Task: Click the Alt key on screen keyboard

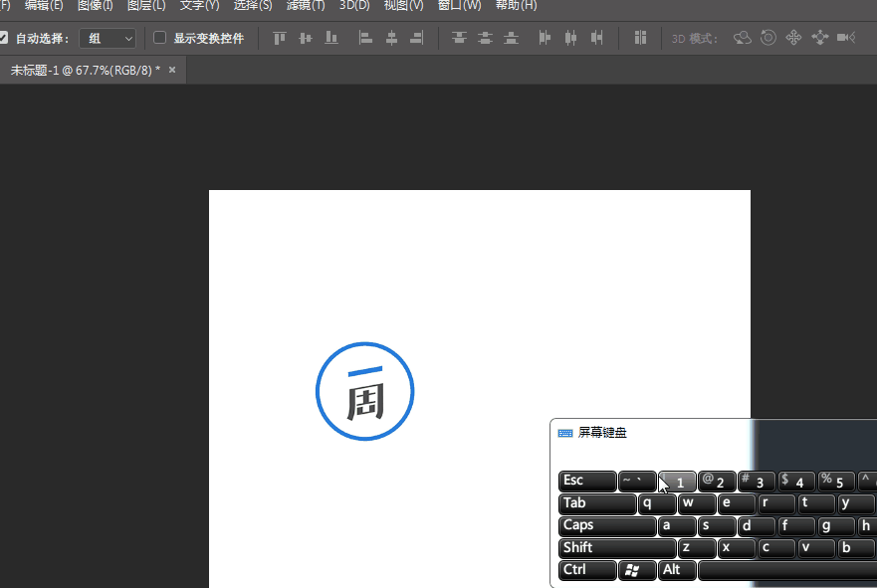Action: 677,570
